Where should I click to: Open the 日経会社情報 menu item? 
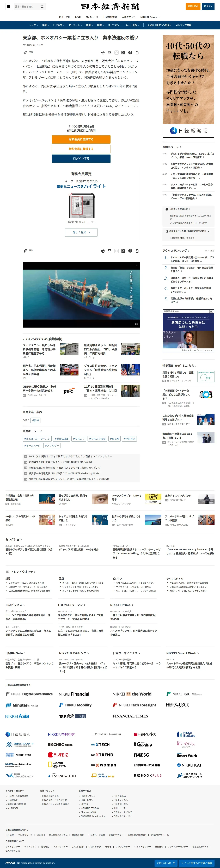tap(110, 17)
